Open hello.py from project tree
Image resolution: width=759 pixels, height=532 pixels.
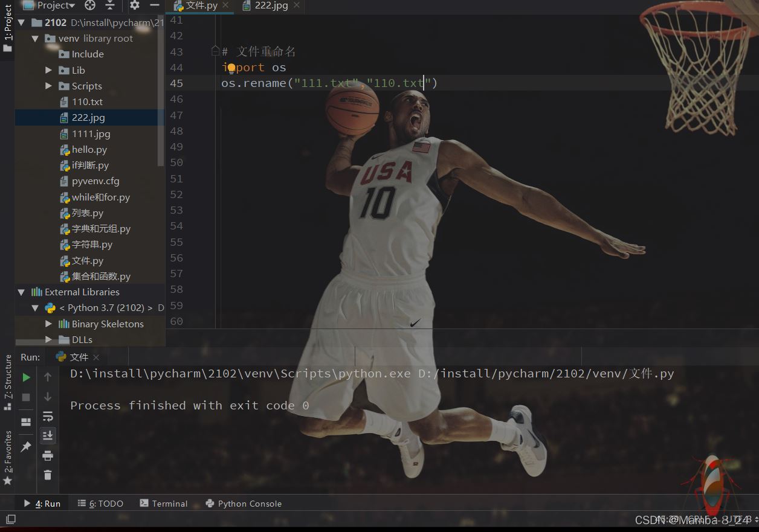pyautogui.click(x=83, y=150)
